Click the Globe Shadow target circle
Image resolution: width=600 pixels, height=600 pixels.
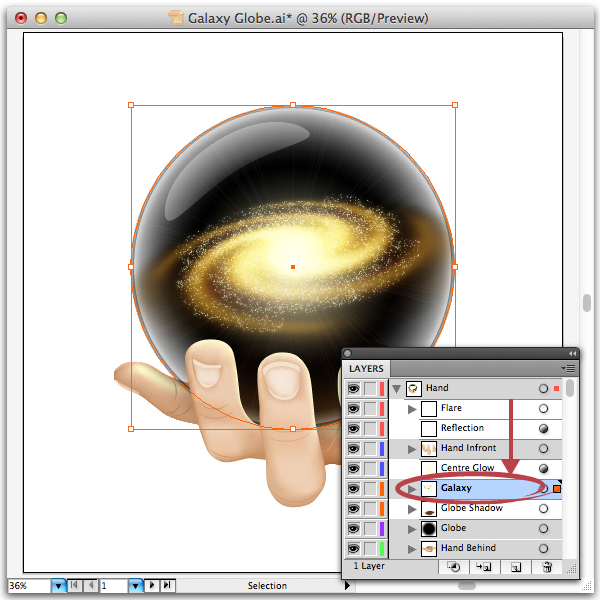(543, 509)
